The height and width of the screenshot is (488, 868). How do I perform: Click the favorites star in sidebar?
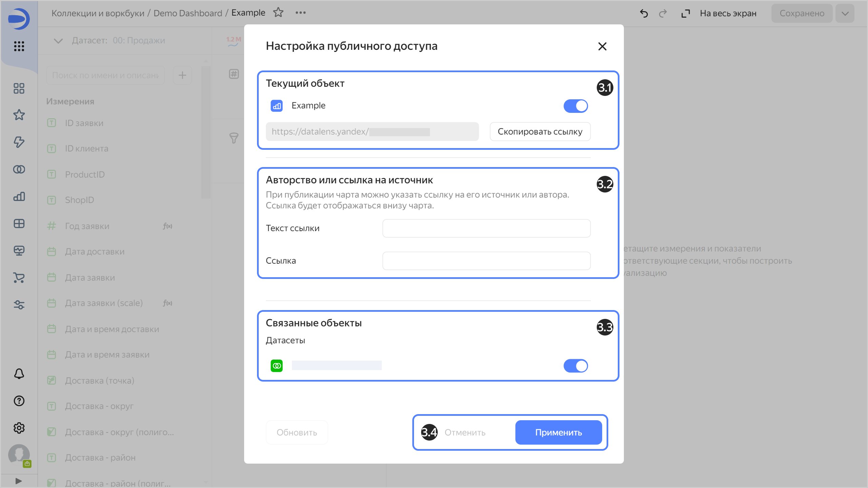pyautogui.click(x=19, y=115)
